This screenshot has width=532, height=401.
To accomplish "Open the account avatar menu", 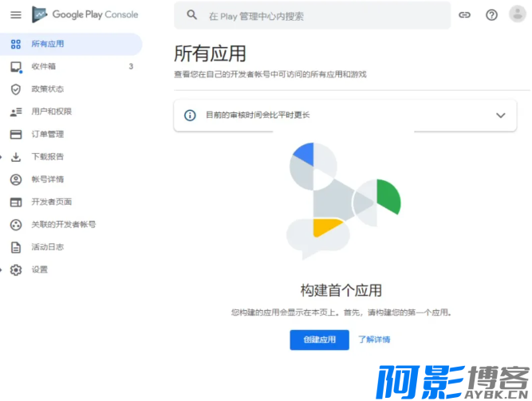I will [517, 14].
